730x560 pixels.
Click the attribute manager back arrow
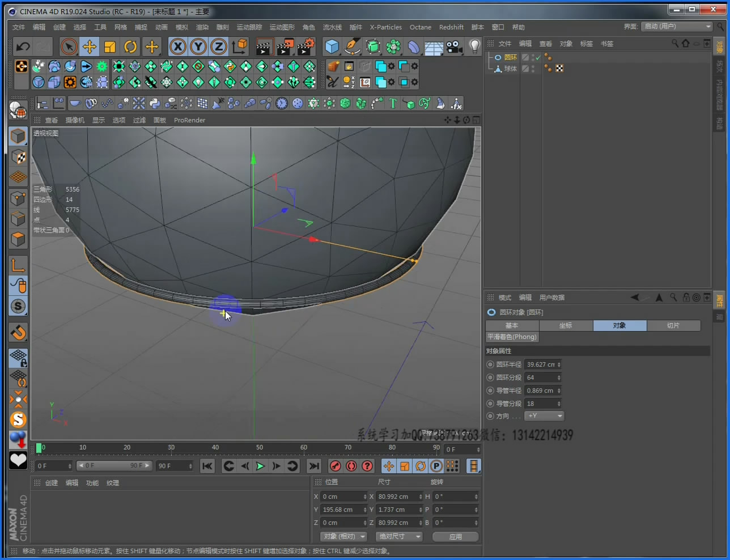coord(635,297)
